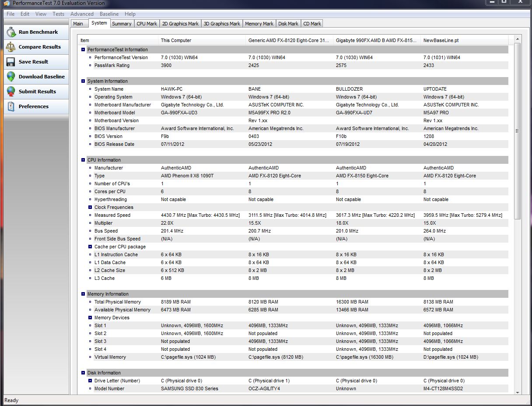Click the AMD Phenom II X6 1090T cell
Screen dimensions: 532x406
(x=187, y=176)
